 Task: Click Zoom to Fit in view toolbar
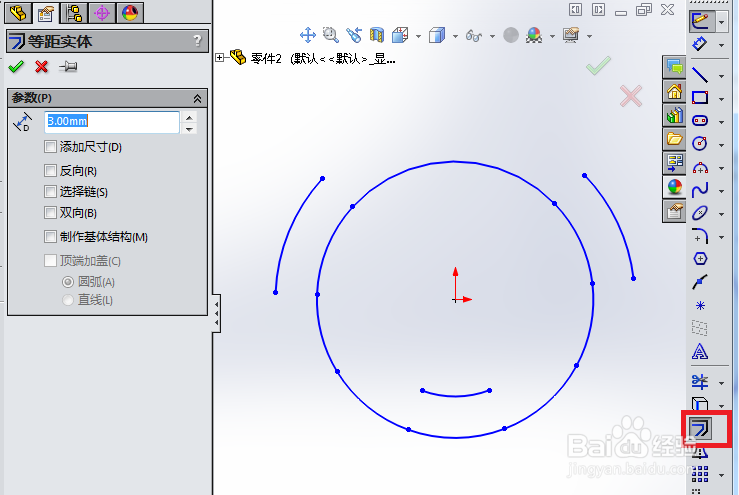[x=308, y=35]
